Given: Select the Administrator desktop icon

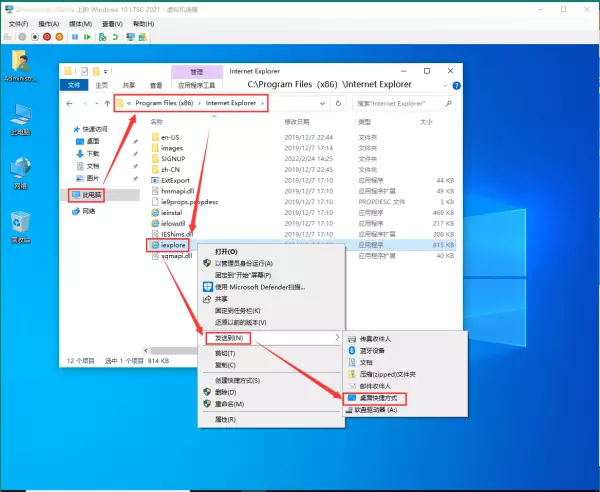Looking at the screenshot, I should (21, 65).
